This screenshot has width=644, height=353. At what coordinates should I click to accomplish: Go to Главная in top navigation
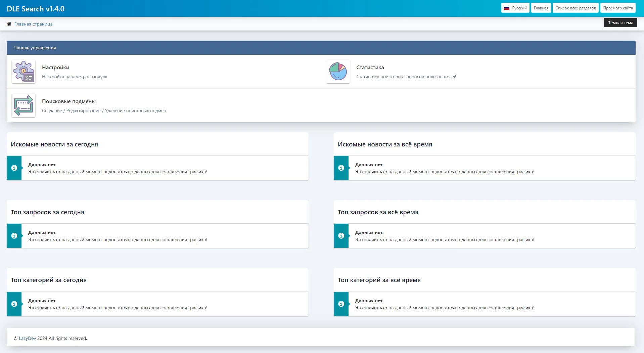[541, 8]
